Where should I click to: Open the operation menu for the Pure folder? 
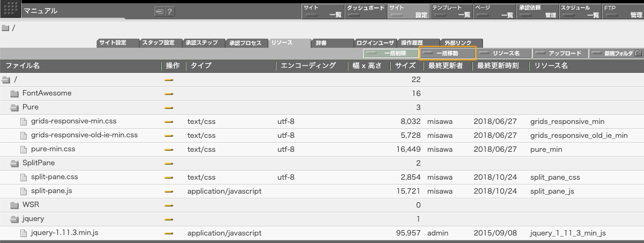pyautogui.click(x=169, y=107)
